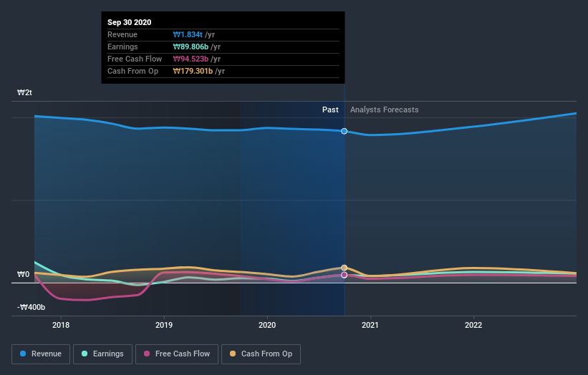Toggle the Cash From Op legend button
This screenshot has height=375, width=588.
261,354
